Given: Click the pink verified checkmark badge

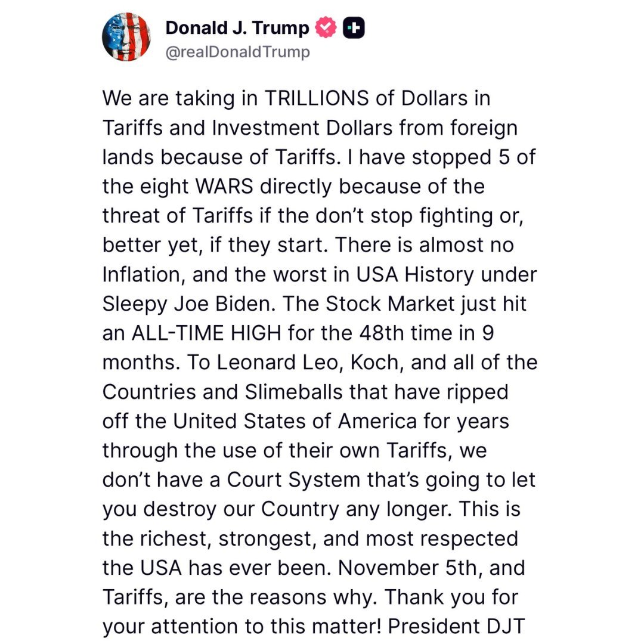Looking at the screenshot, I should tap(326, 28).
